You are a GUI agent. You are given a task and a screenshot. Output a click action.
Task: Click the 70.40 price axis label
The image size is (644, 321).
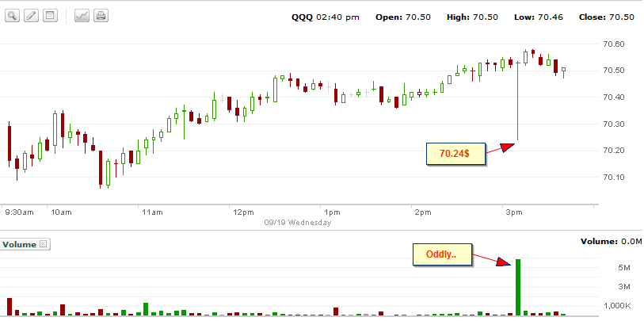pyautogui.click(x=614, y=97)
